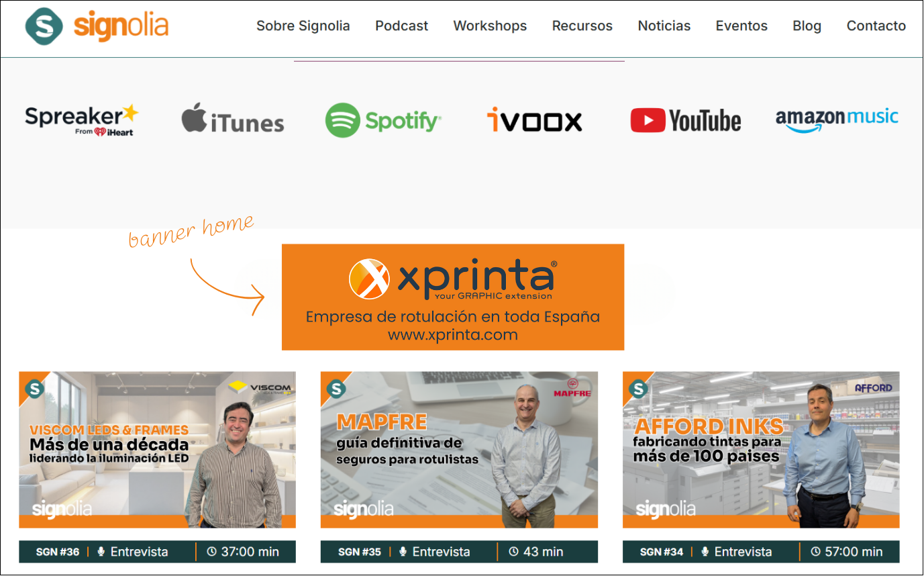Go to Eventos in the navigation bar
Screen dimensions: 924x576
coord(741,26)
